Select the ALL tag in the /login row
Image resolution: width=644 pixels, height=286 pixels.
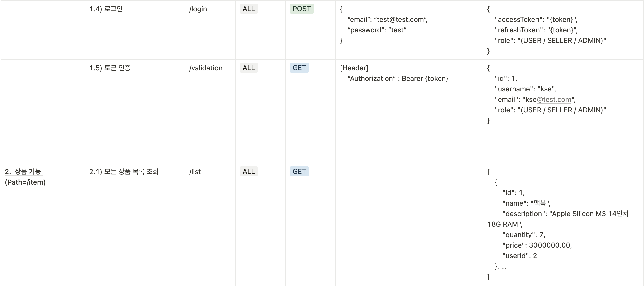click(x=249, y=9)
